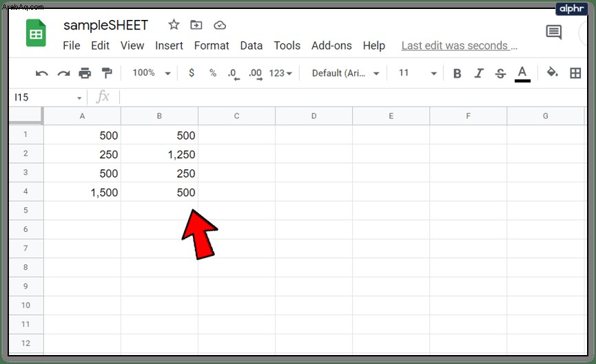Undo the last action

click(42, 73)
